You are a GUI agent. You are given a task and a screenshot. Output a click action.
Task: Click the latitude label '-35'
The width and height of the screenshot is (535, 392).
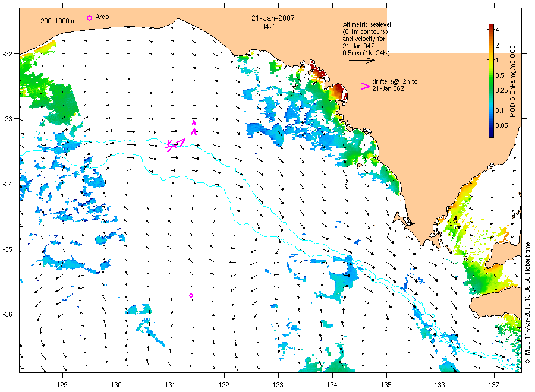[x=7, y=249]
